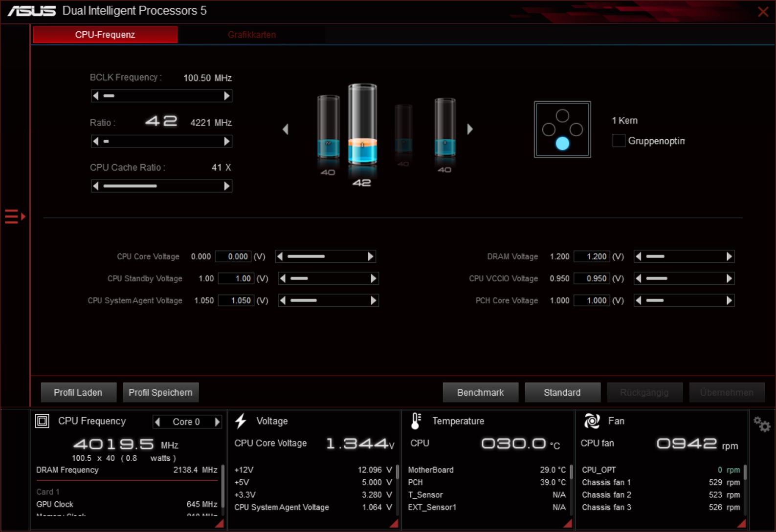This screenshot has width=776, height=532.
Task: Switch to the Grafikkarten tab
Action: (252, 35)
